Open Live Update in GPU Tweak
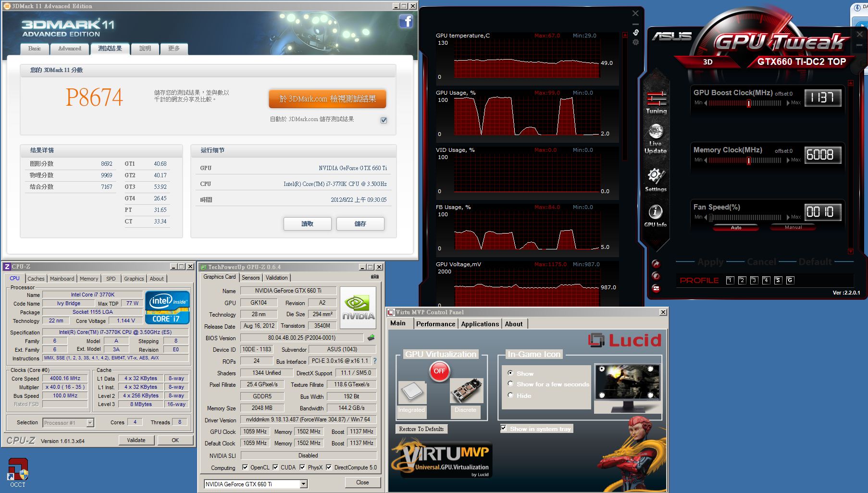The image size is (868, 493). 656,138
